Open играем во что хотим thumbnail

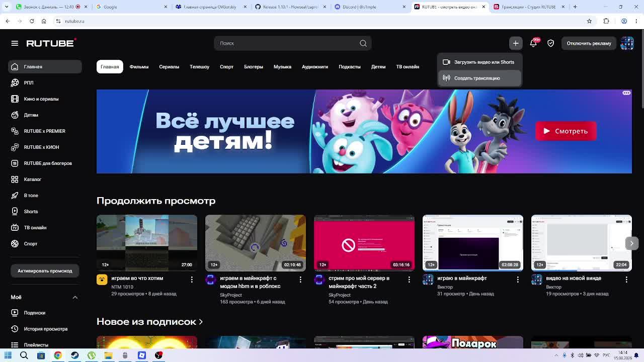pyautogui.click(x=147, y=243)
